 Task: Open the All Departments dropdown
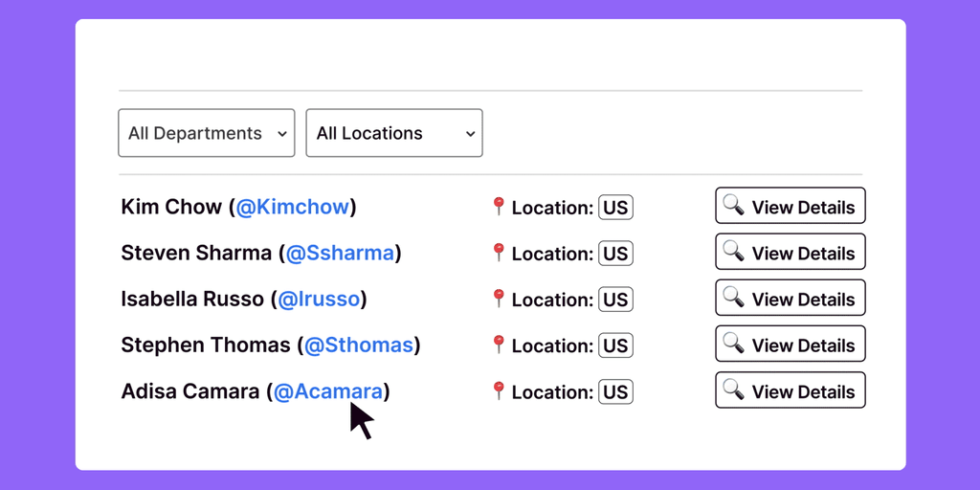(207, 133)
